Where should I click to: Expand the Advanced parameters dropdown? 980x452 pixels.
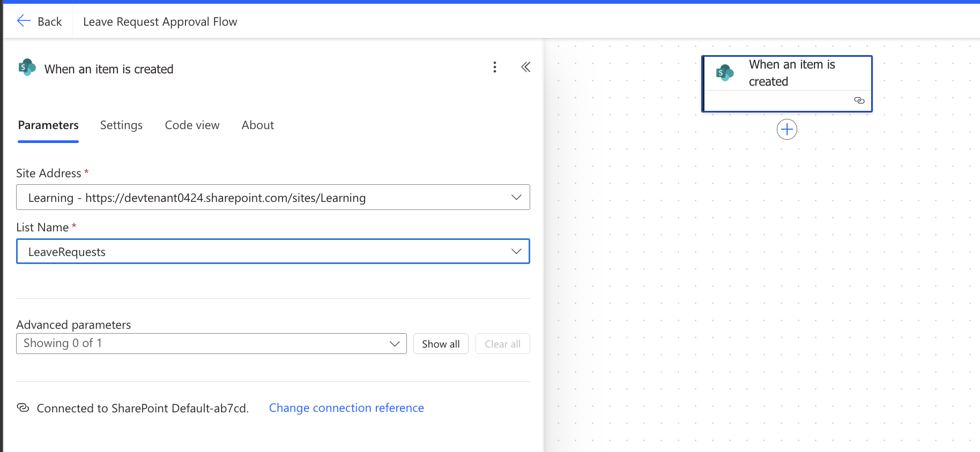click(395, 343)
